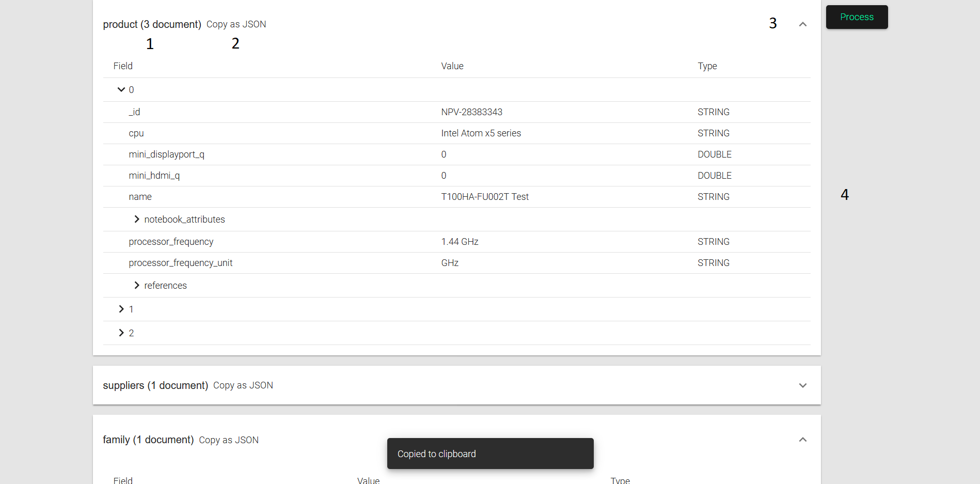Click DOUBLE type of mini_displayport_q

(715, 154)
